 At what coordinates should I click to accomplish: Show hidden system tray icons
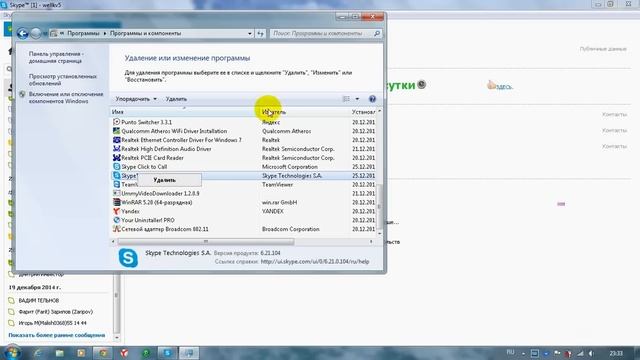(523, 353)
